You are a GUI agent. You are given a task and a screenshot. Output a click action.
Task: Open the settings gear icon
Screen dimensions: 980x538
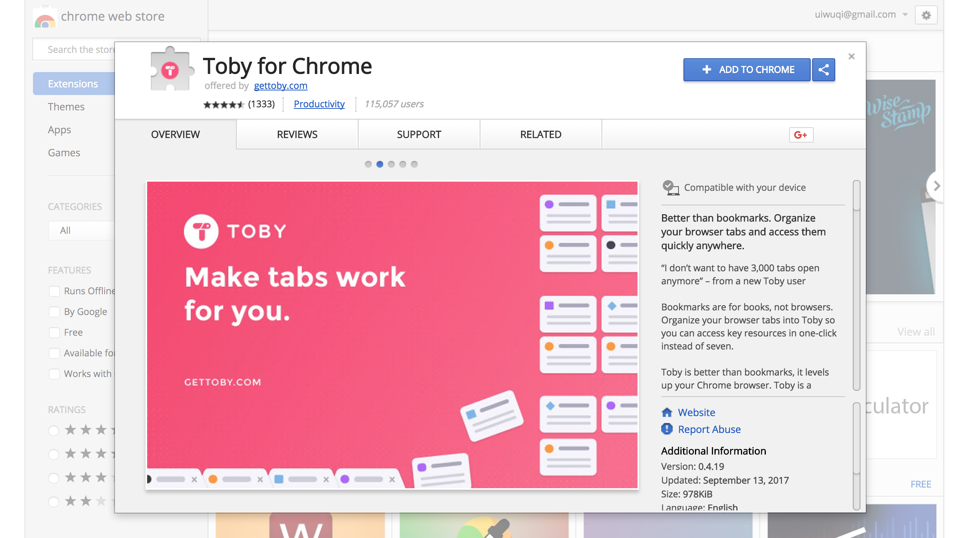click(926, 15)
